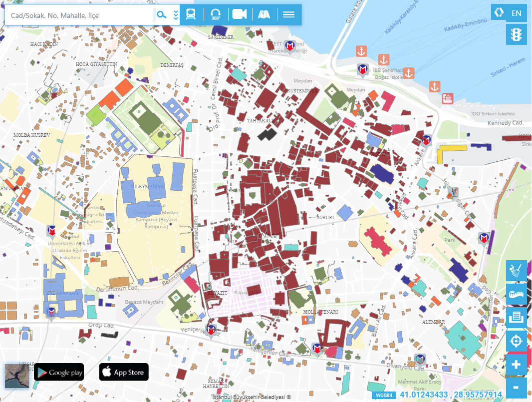Viewport: 532px width, 402px height.
Task: Click the Kapalıçarşı label
Action: click(x=248, y=292)
